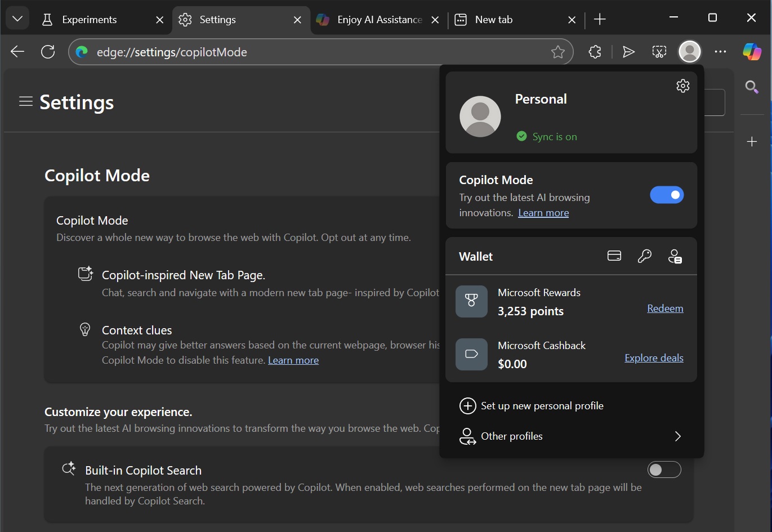Click Explore deals link

[x=654, y=358]
